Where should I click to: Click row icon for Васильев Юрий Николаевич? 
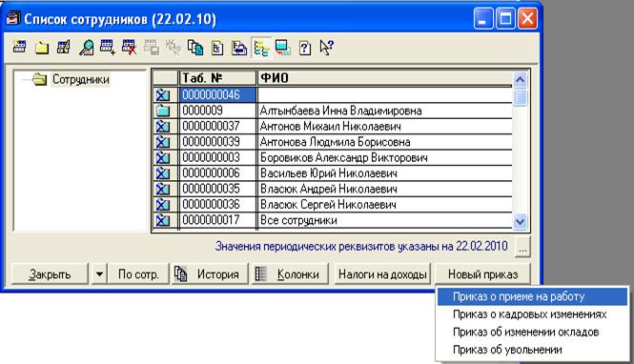(x=162, y=173)
